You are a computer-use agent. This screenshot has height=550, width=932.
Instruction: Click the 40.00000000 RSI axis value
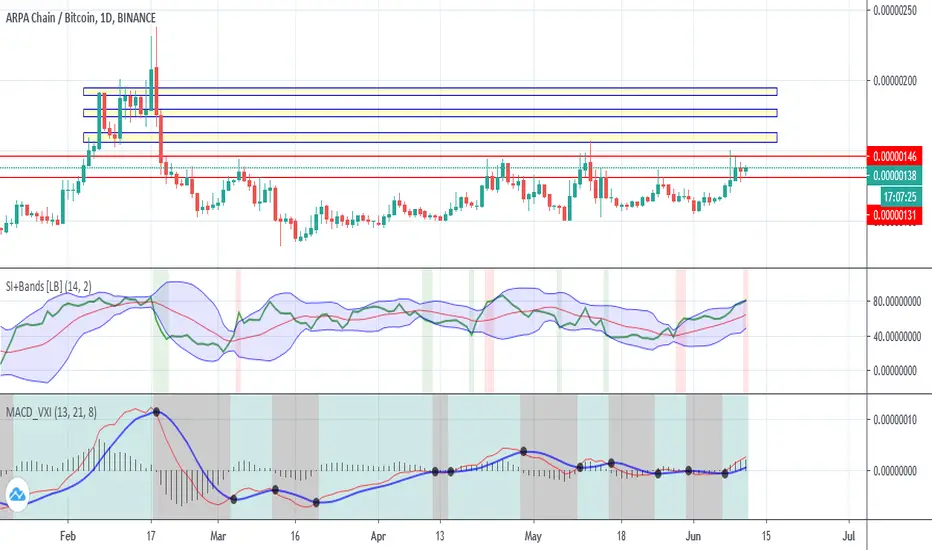coord(897,337)
